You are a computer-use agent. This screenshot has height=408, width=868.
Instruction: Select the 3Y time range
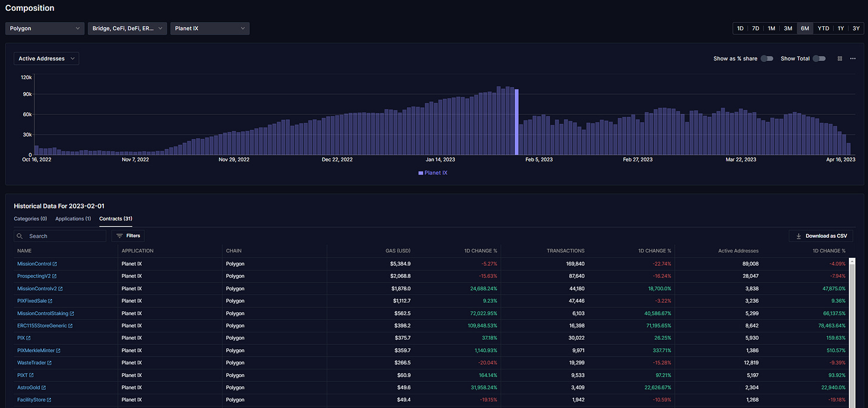point(856,29)
